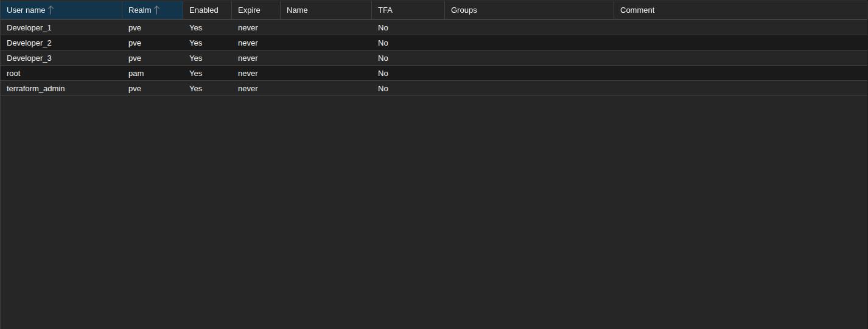Click the Enabled value for Developer_1
The width and height of the screenshot is (868, 329).
(x=195, y=28)
